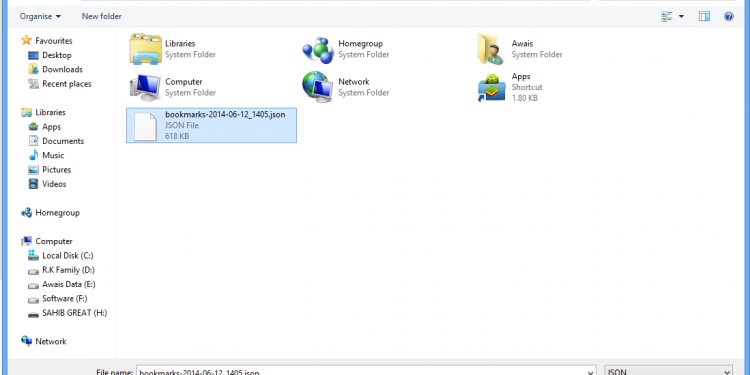Click the bookmarks-2014-06-12_1405.json file name text

pyautogui.click(x=225, y=115)
